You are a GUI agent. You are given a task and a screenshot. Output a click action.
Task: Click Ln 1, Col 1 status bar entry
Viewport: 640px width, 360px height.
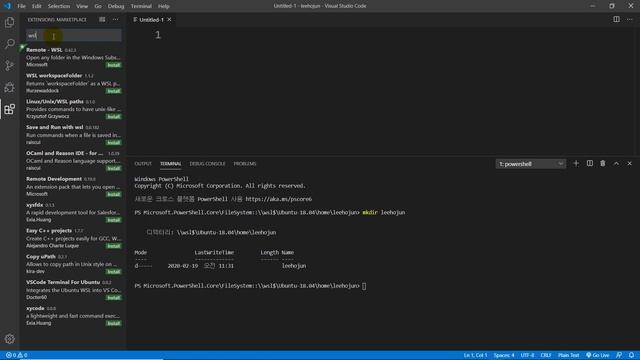coord(475,355)
